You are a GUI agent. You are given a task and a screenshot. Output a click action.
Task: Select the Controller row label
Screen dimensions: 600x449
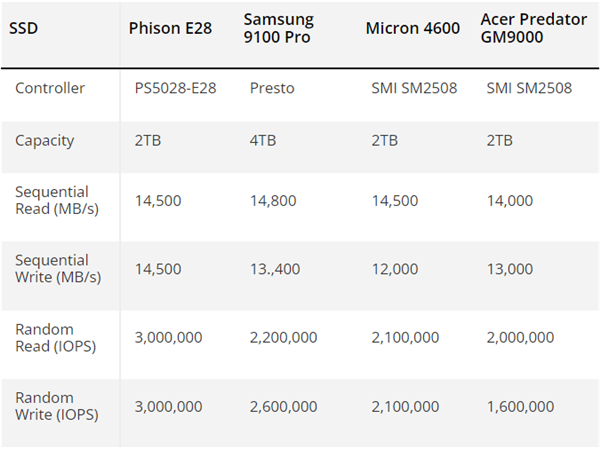50,88
